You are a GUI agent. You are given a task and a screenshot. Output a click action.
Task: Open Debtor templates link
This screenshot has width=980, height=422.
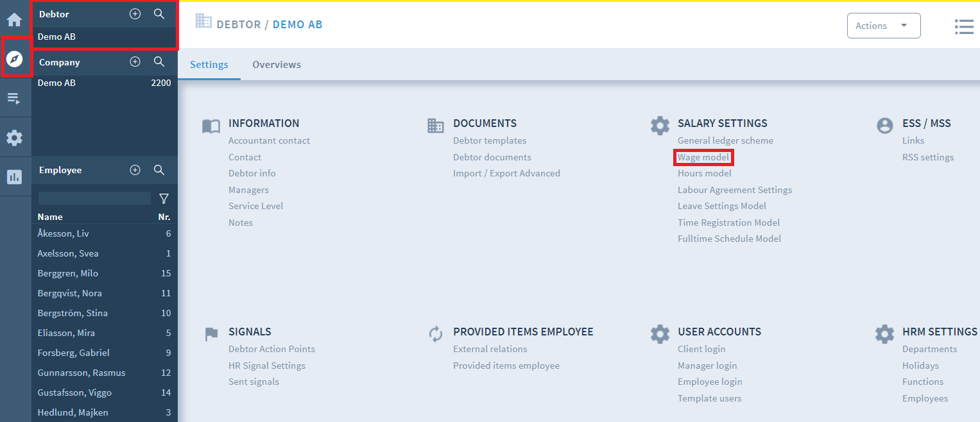point(490,140)
